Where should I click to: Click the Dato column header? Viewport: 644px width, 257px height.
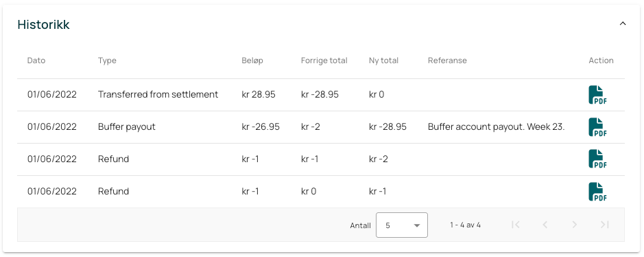coord(36,60)
